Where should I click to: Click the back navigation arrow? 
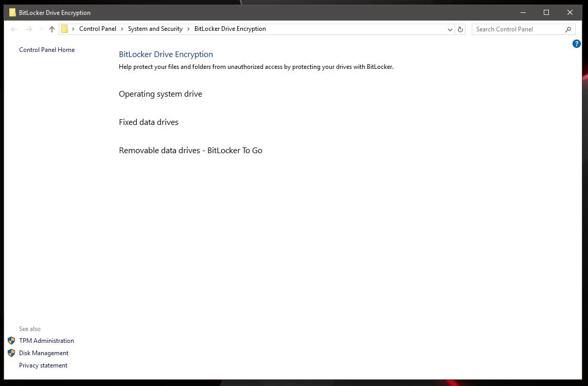tap(14, 29)
